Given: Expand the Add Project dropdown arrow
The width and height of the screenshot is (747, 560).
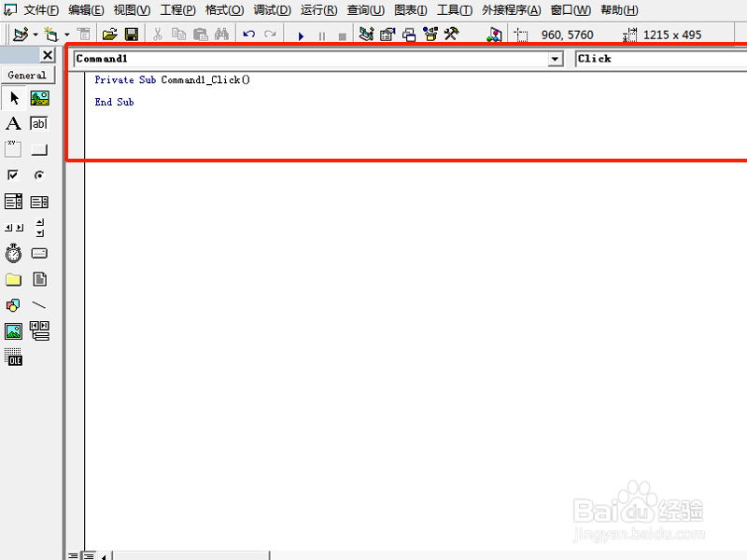Looking at the screenshot, I should (x=35, y=35).
